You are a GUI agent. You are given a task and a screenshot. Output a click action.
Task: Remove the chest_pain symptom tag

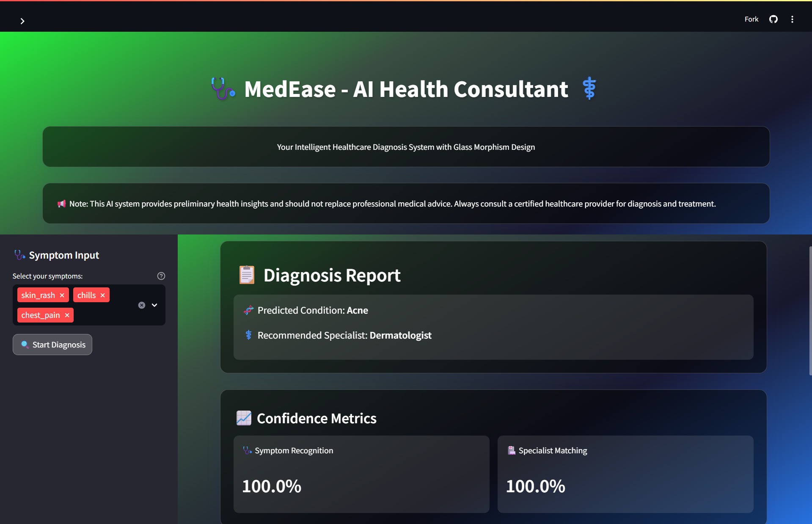coord(67,315)
